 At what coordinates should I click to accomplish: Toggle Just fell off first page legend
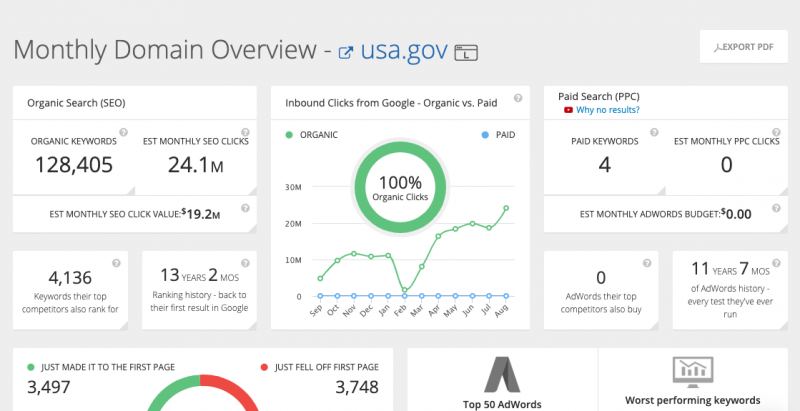[320, 367]
